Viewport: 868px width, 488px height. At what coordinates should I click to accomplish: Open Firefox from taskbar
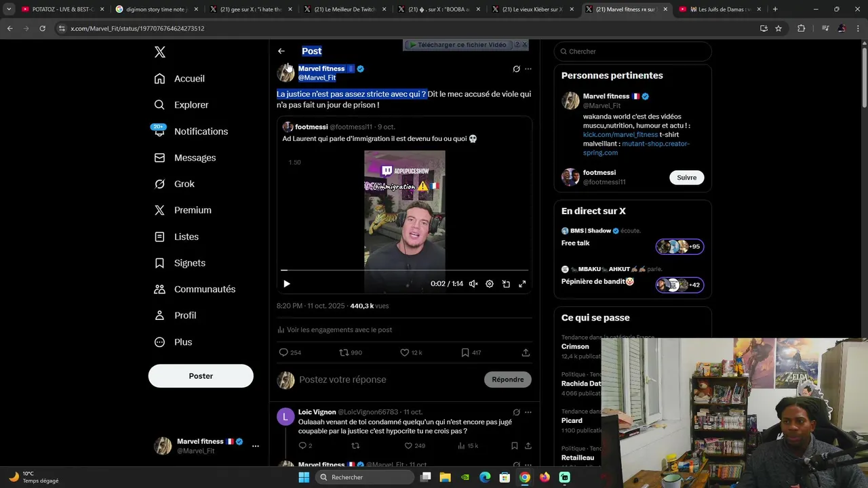545,477
